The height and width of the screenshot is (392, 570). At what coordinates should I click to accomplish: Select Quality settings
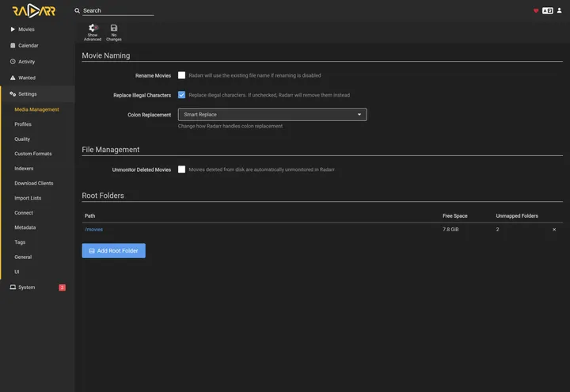(22, 139)
